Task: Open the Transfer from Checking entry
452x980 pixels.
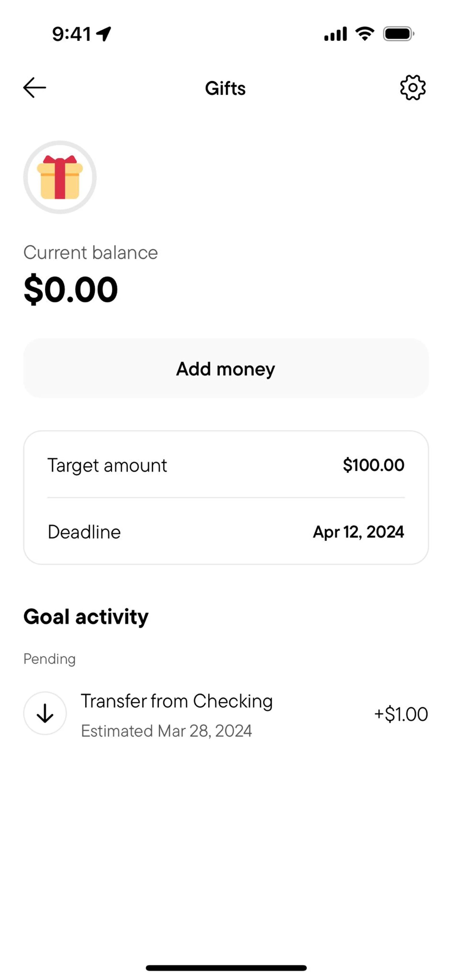Action: [x=177, y=701]
